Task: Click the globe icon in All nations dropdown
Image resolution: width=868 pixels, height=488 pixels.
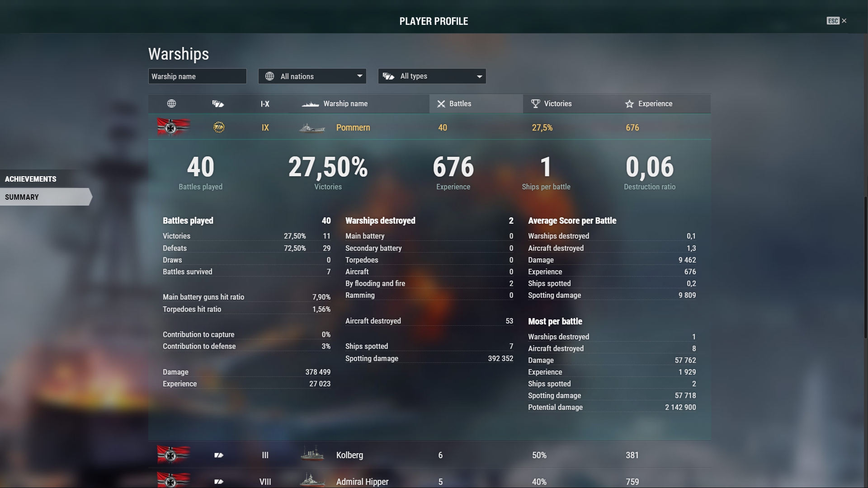Action: [269, 76]
